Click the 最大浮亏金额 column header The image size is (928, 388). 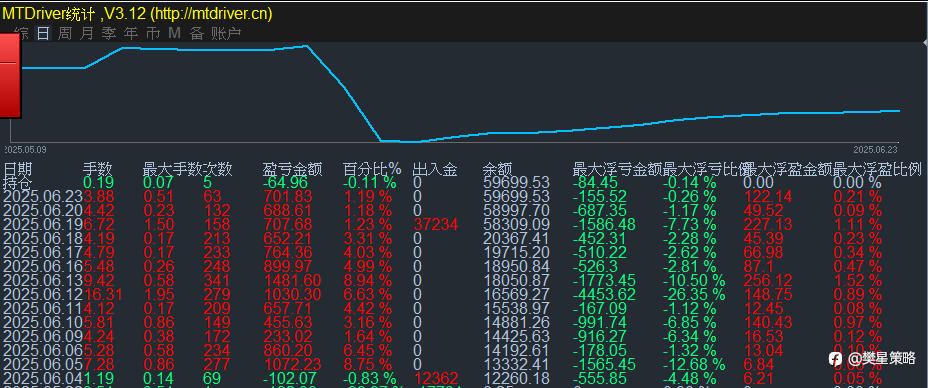pyautogui.click(x=617, y=170)
